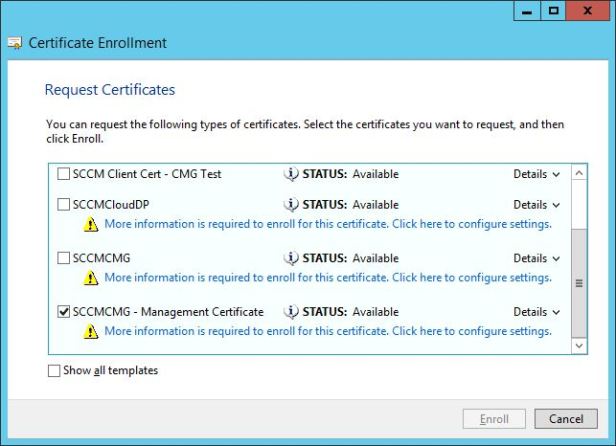Click the certificate list scrollbar thumb

point(579,283)
